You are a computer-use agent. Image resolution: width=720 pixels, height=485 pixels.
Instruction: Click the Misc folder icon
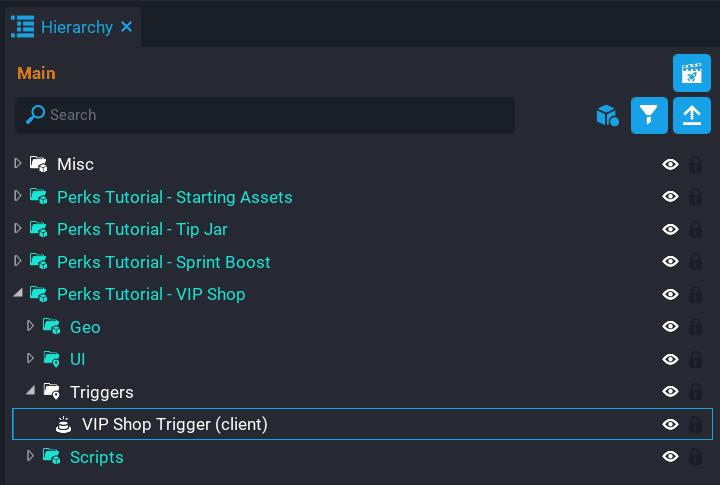[x=39, y=164]
